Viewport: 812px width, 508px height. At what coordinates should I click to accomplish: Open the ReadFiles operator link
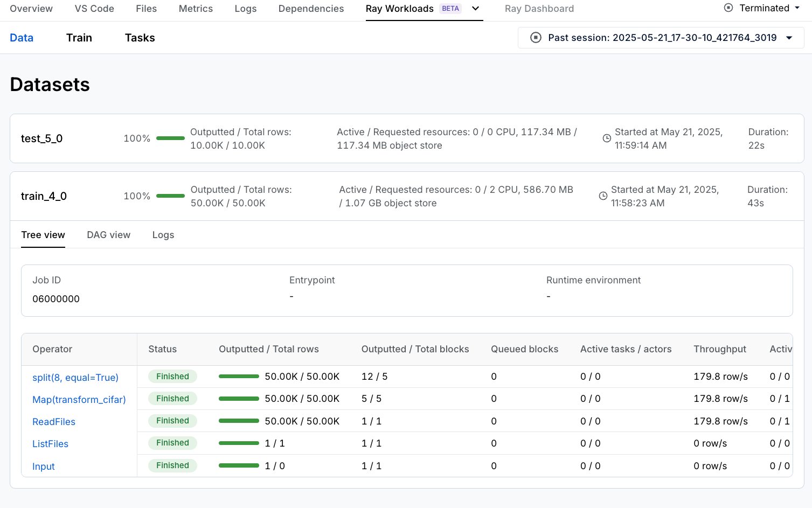click(54, 422)
